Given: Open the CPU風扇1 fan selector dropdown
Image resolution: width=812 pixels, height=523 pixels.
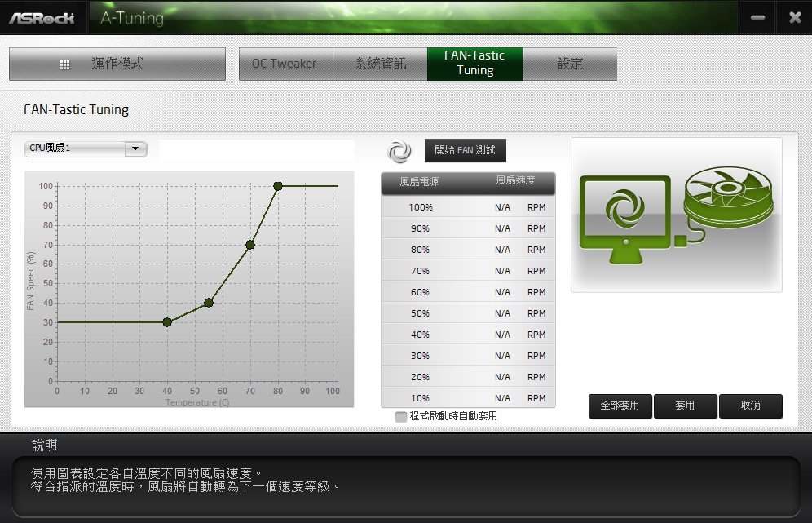Looking at the screenshot, I should pos(86,148).
